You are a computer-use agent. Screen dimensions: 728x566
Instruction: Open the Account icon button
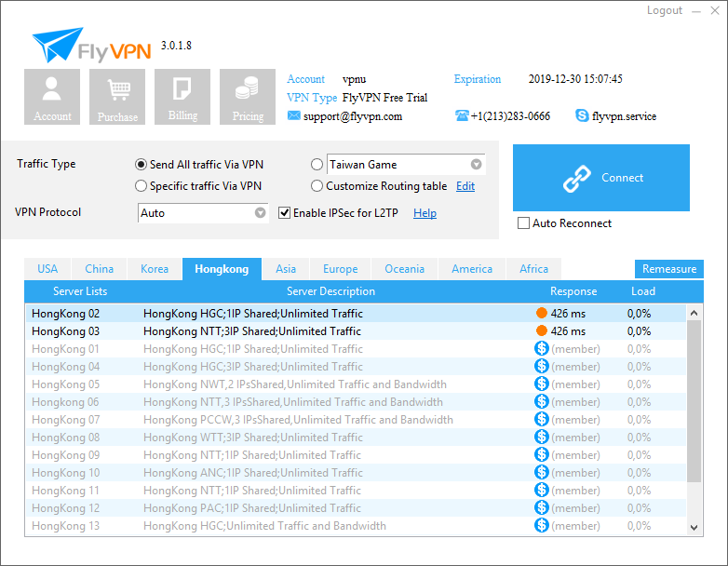click(52, 97)
